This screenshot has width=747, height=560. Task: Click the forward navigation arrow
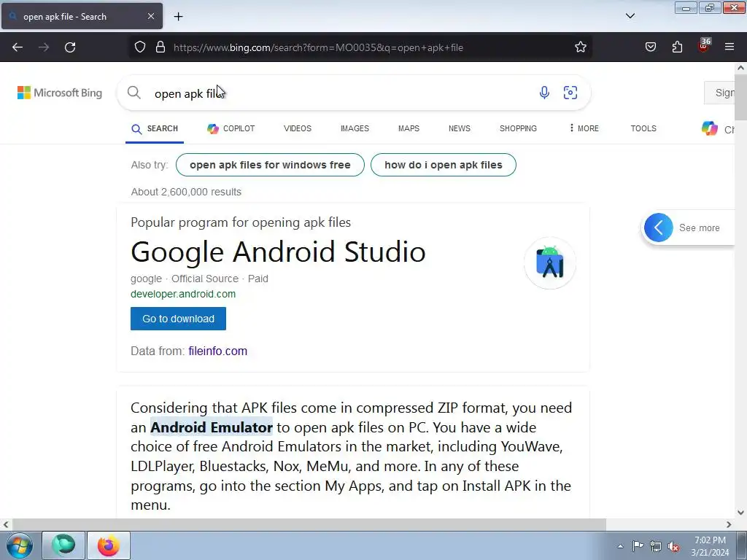(44, 47)
